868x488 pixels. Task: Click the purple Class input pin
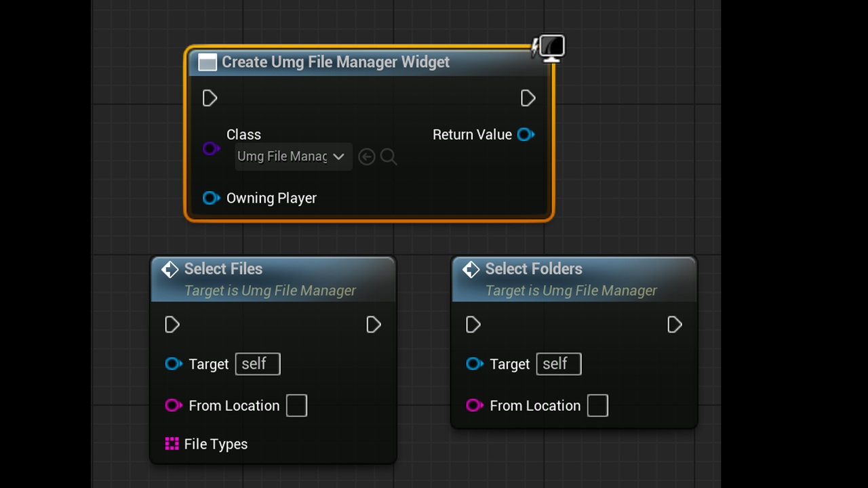[x=211, y=148]
